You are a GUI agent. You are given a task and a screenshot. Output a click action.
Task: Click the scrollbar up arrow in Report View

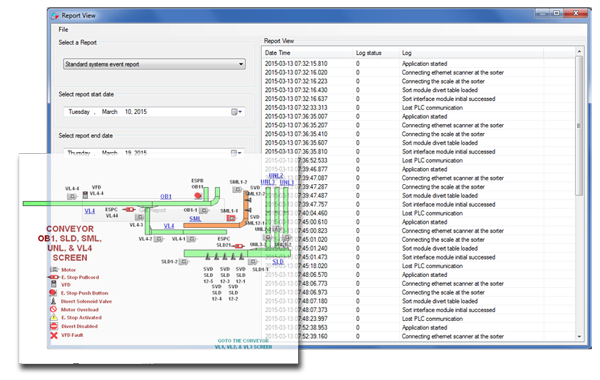click(579, 51)
